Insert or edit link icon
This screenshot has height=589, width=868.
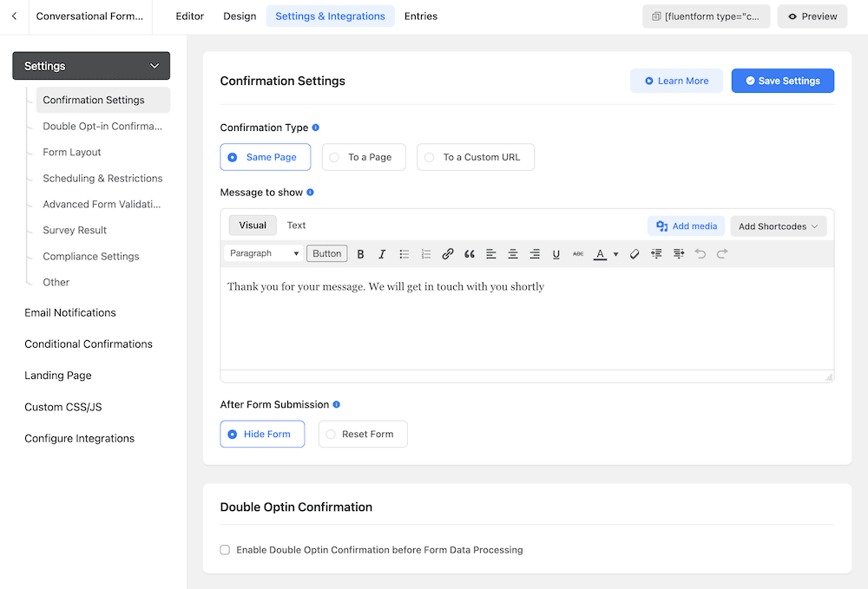coord(448,254)
